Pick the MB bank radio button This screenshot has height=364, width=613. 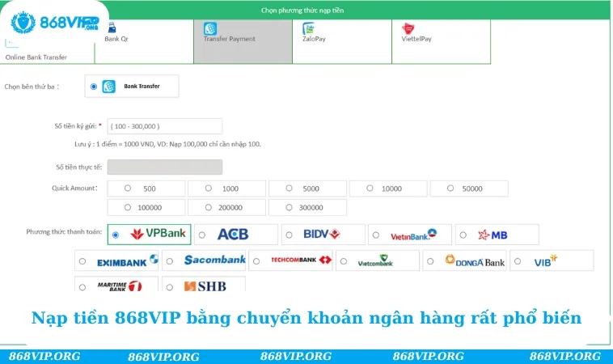[x=463, y=235]
